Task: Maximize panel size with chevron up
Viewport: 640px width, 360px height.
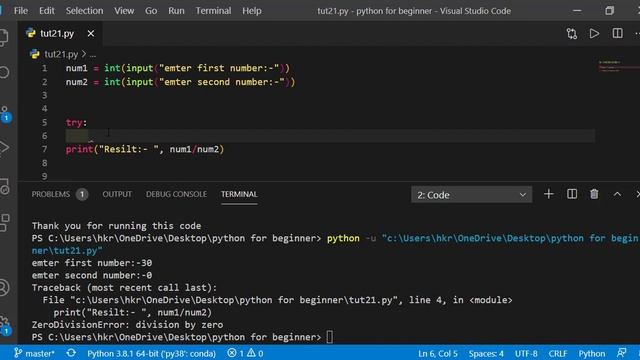Action: (x=617, y=194)
